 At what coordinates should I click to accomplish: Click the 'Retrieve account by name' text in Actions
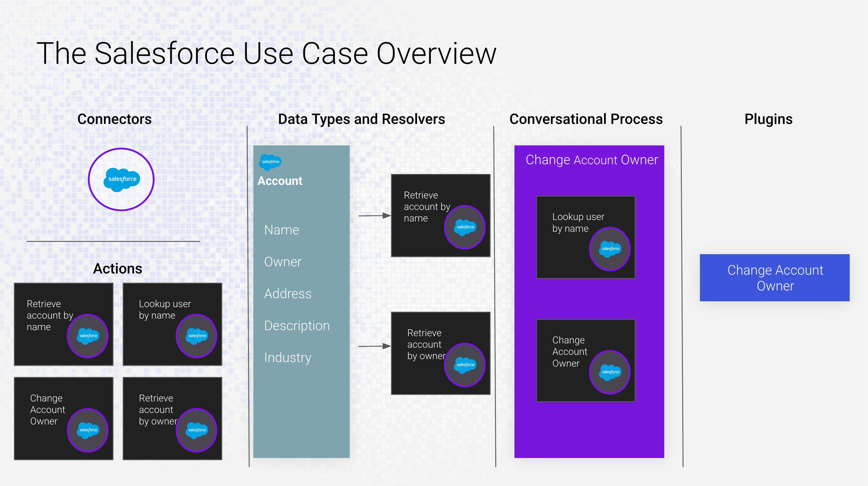(50, 315)
